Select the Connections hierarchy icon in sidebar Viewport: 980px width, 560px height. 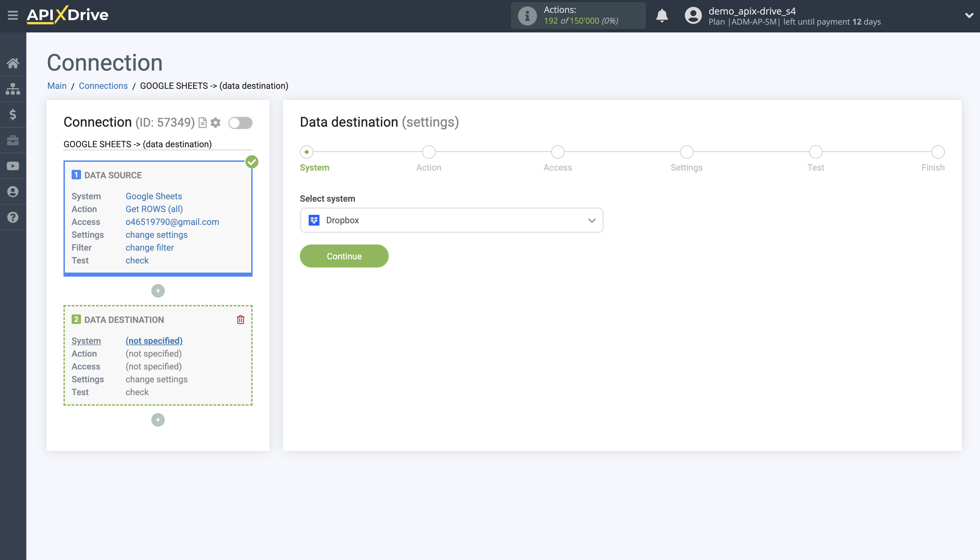(13, 88)
